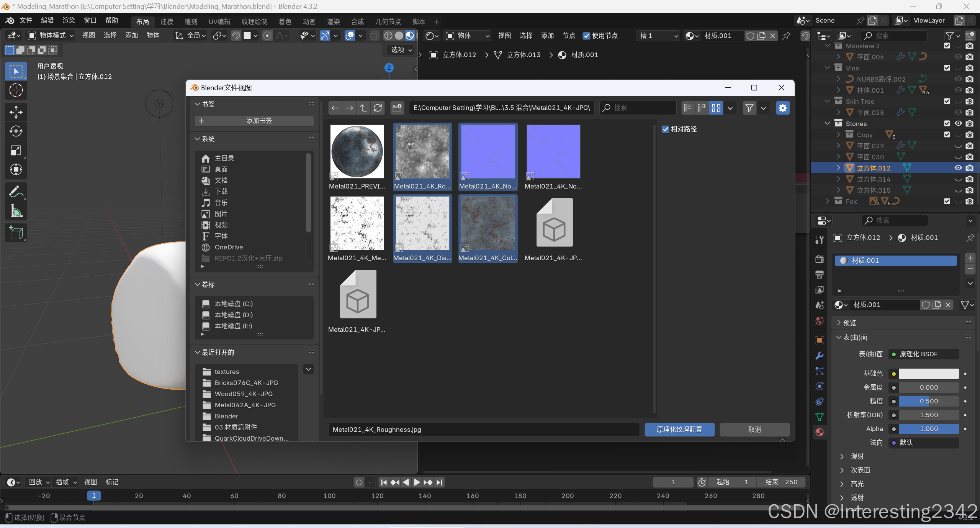Uncheck the 相对路径 relative path checkbox

pyautogui.click(x=665, y=130)
